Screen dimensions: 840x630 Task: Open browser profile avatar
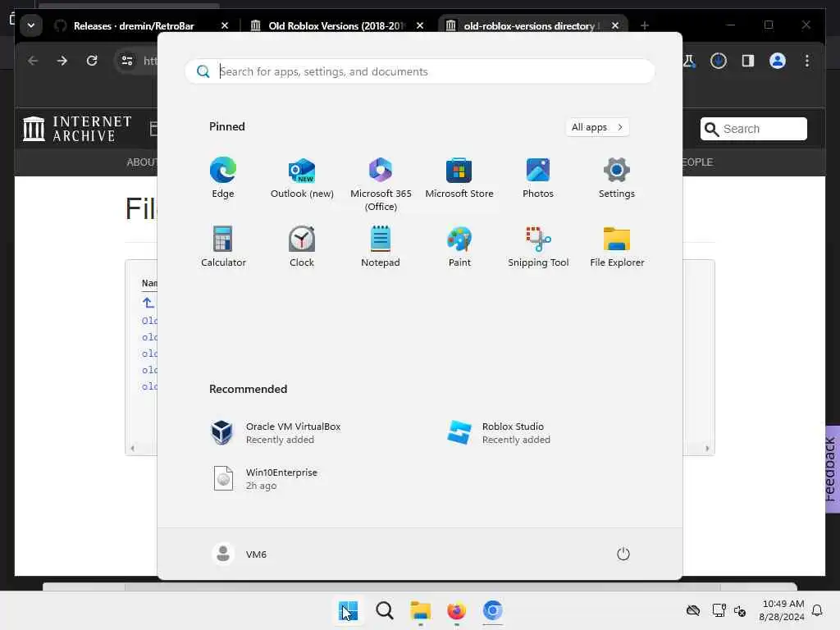point(778,61)
